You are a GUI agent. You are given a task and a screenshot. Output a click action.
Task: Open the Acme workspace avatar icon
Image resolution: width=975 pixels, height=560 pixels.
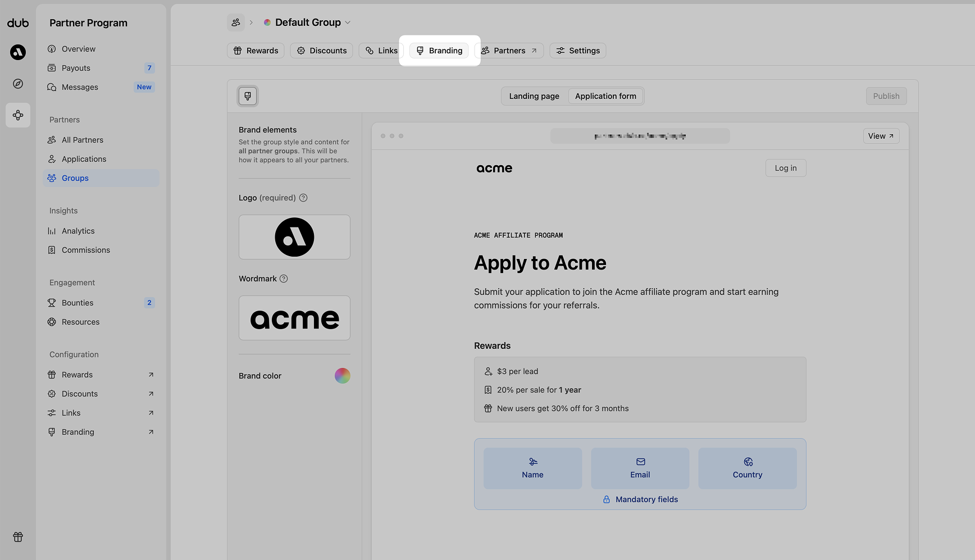coord(18,52)
